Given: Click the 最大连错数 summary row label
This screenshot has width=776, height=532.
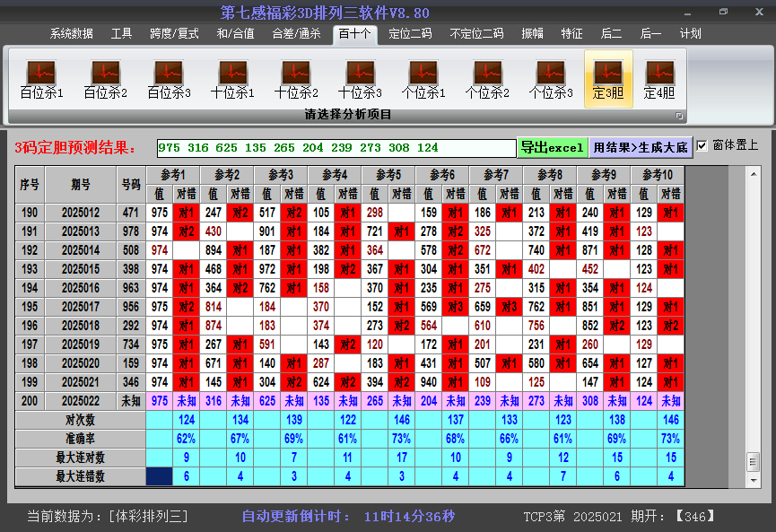Looking at the screenshot, I should (x=80, y=476).
